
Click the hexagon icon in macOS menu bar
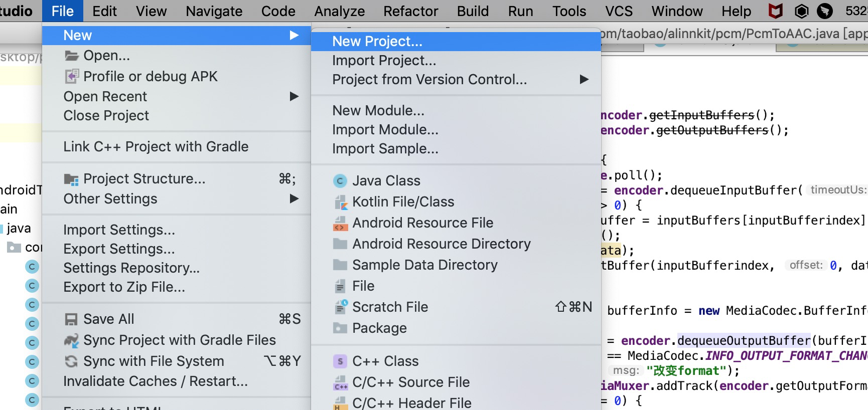802,11
